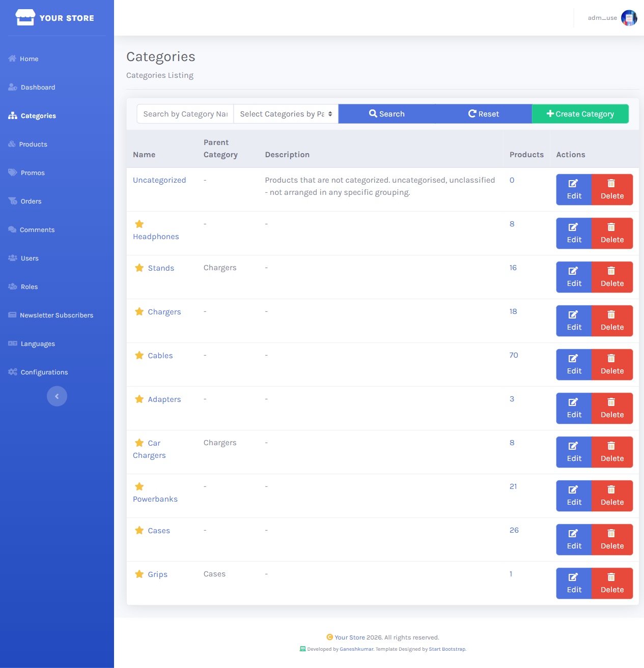Delete the Cables category

click(612, 365)
